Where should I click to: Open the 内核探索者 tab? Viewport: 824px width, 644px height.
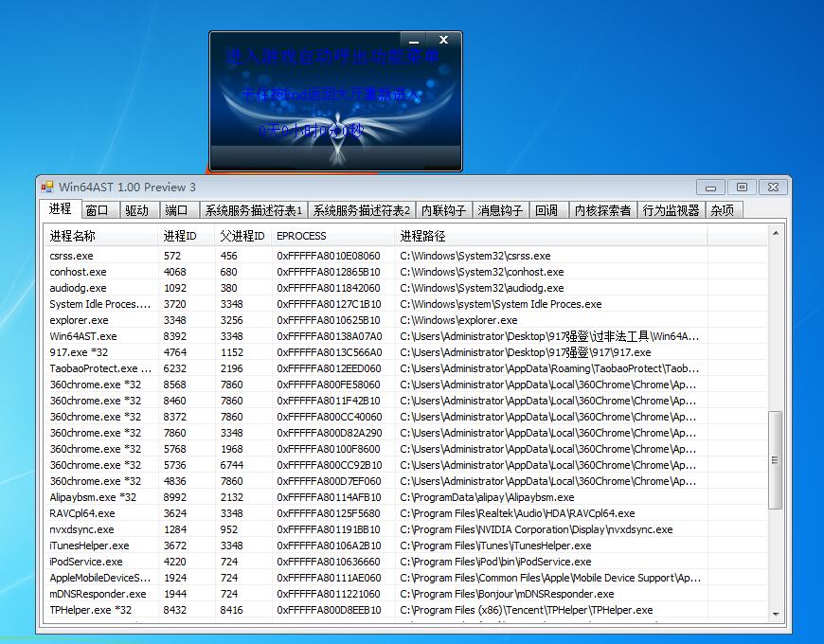click(602, 210)
